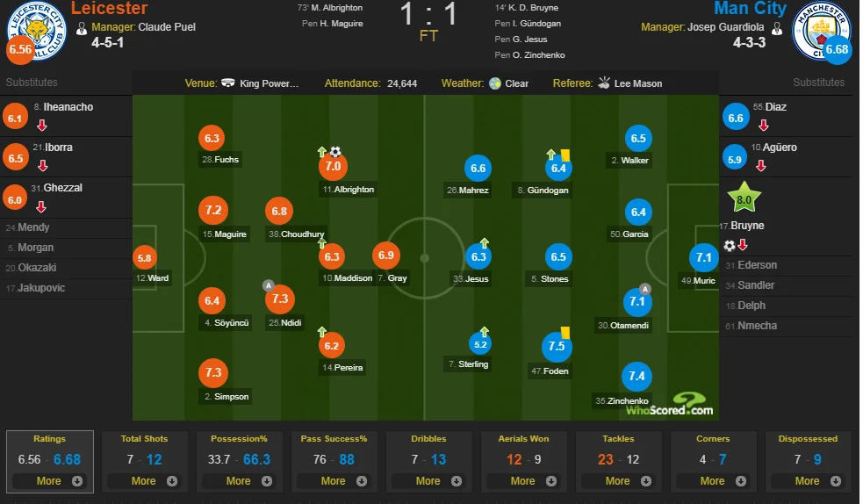The width and height of the screenshot is (863, 504).
Task: Select the Aerials Won stat tab
Action: (523, 439)
